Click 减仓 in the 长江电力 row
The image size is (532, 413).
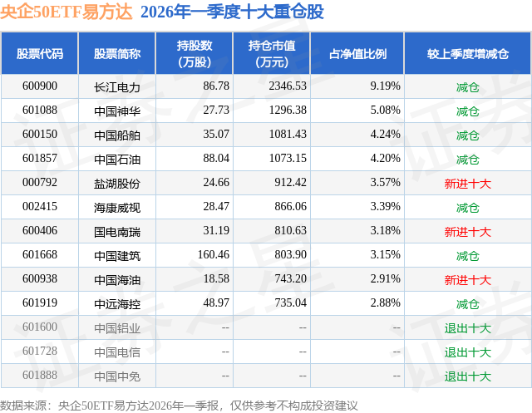tap(468, 87)
